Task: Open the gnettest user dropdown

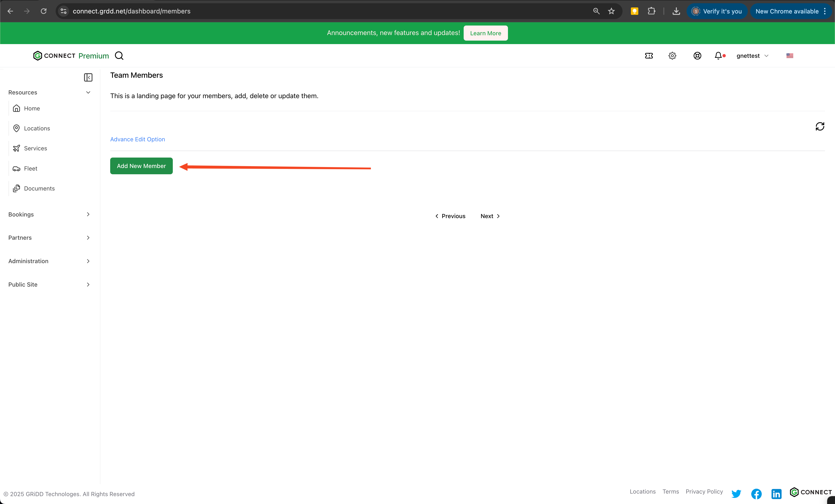Action: (x=752, y=56)
